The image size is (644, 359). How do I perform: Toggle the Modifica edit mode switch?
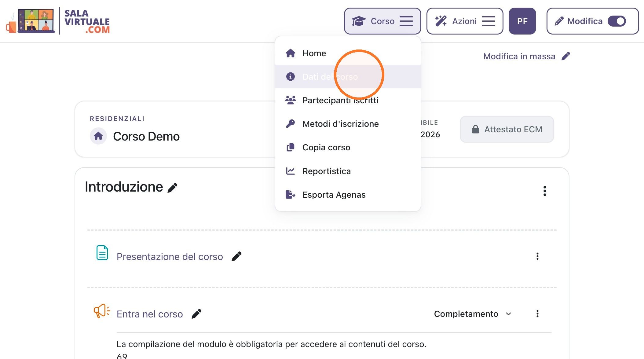[x=617, y=21]
